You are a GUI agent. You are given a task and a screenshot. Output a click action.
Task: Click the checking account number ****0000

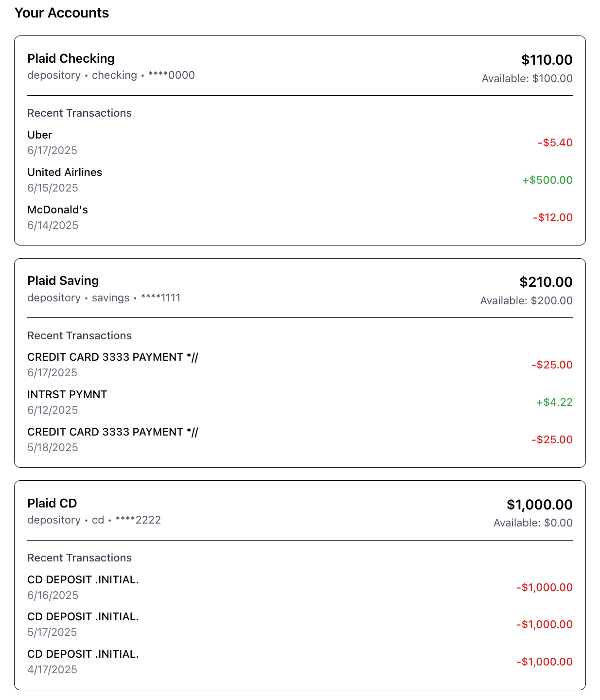coord(171,75)
